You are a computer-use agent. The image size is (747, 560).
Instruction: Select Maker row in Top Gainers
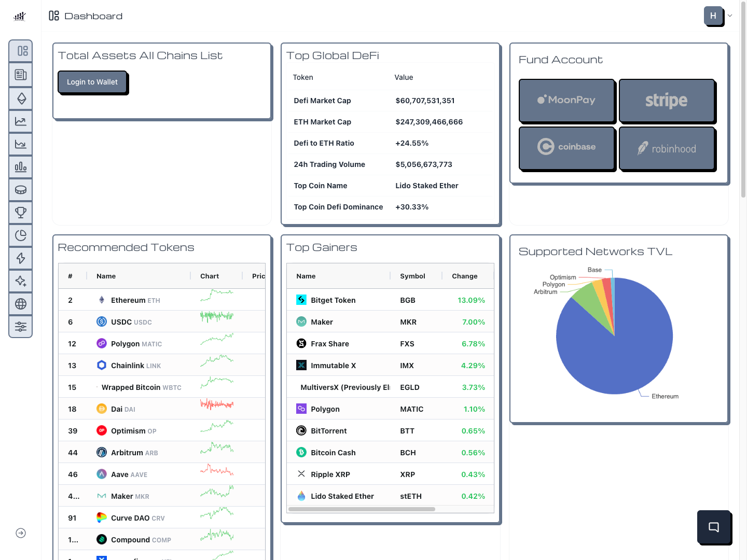[390, 322]
